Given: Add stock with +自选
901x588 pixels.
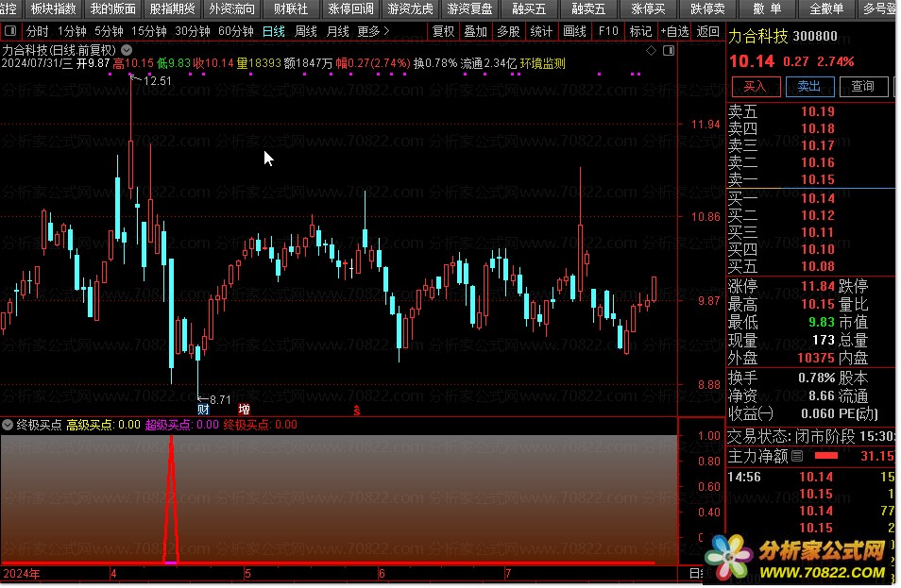Looking at the screenshot, I should click(x=674, y=31).
